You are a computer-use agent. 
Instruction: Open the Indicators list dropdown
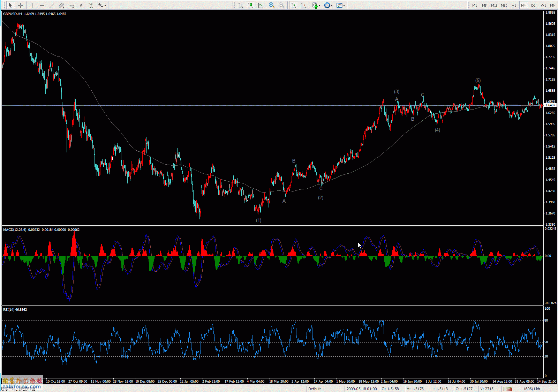coord(316,5)
